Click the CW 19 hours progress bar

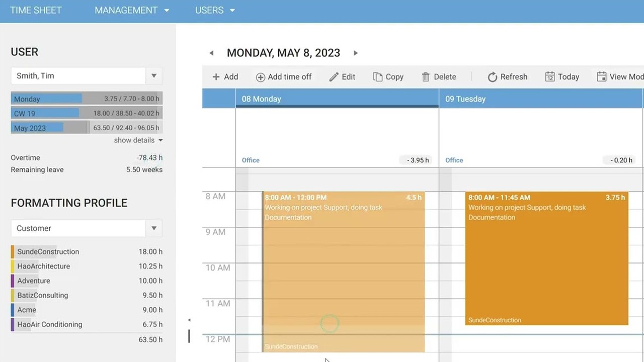[87, 113]
